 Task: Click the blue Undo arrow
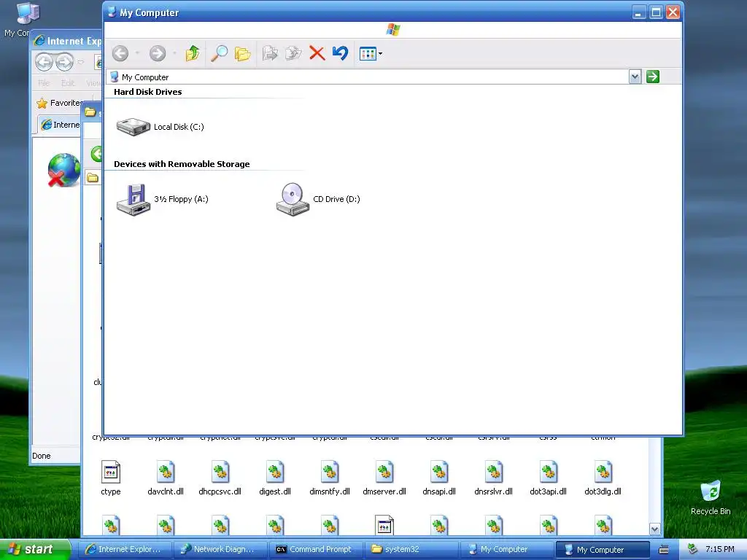coord(340,52)
